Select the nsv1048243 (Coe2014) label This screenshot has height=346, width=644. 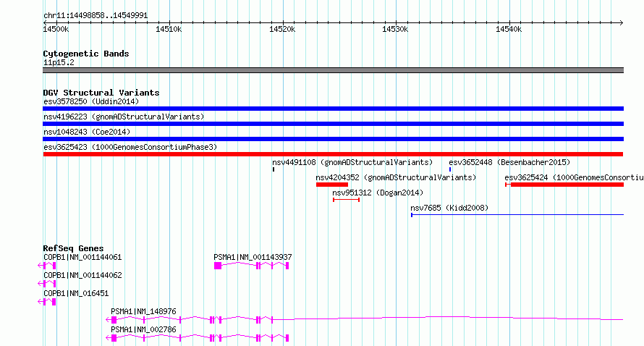coord(87,132)
